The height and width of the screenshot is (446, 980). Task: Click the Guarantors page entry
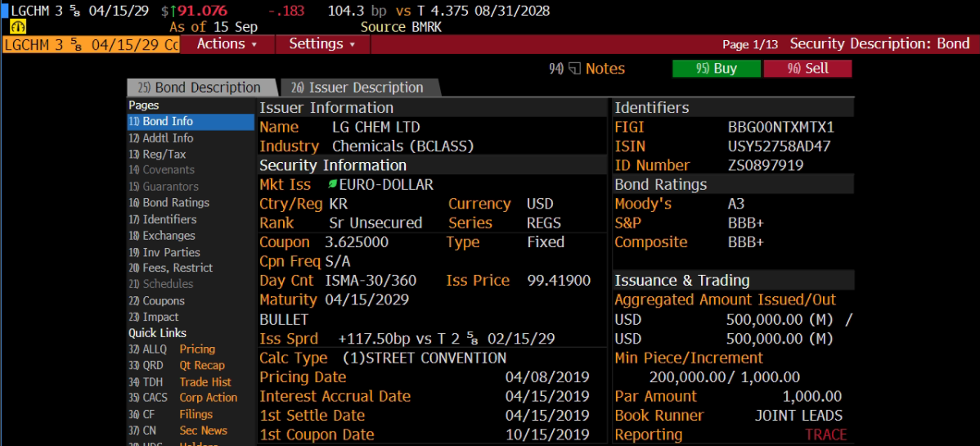coord(163,187)
